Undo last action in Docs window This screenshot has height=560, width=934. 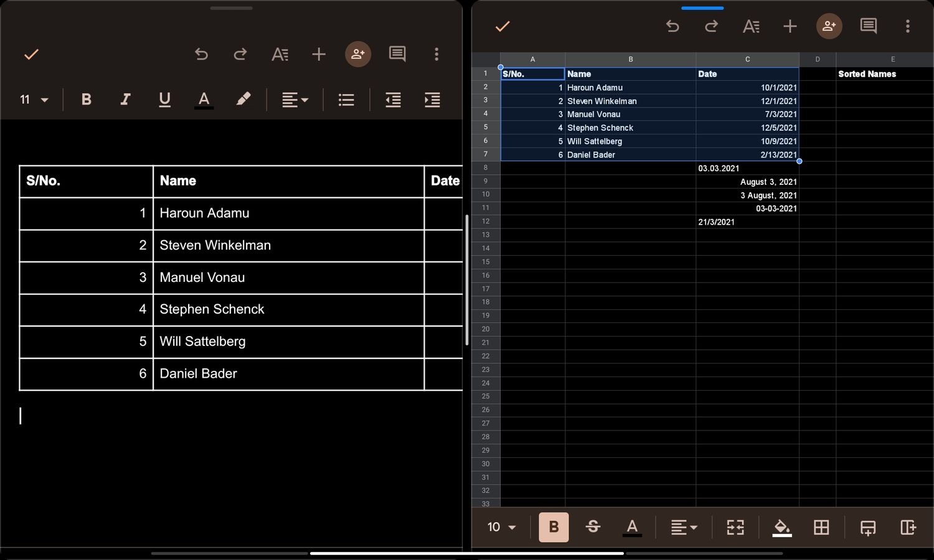point(201,54)
